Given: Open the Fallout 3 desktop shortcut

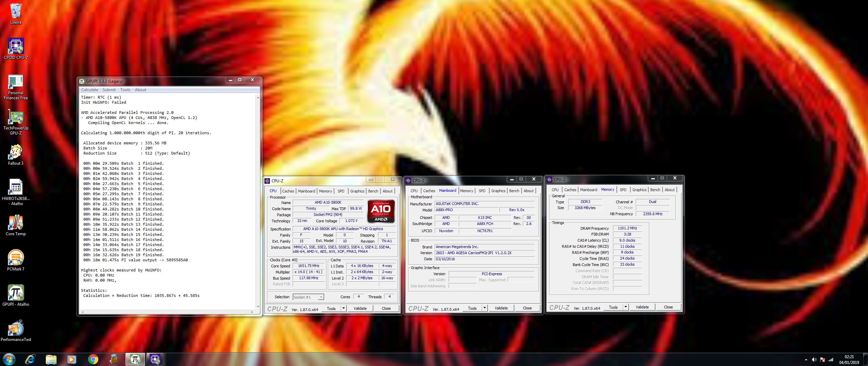Looking at the screenshot, I should pos(16,155).
